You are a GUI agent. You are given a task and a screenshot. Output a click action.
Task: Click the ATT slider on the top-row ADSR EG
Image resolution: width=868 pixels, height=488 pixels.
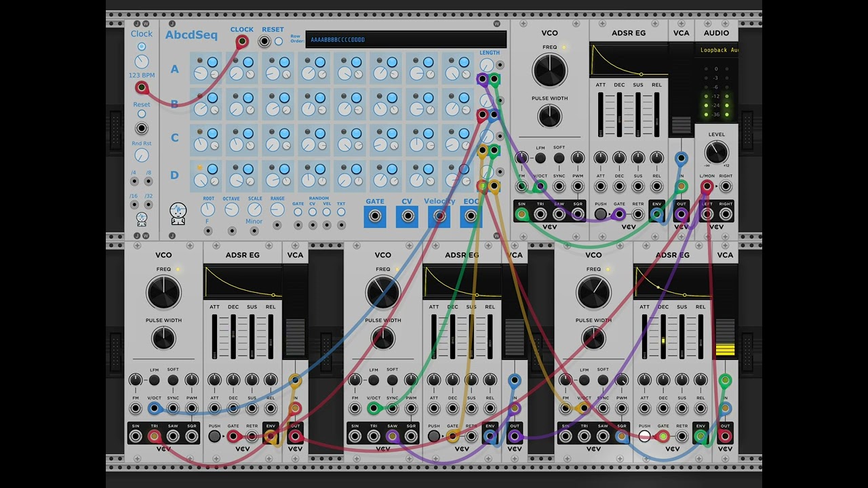coord(601,114)
